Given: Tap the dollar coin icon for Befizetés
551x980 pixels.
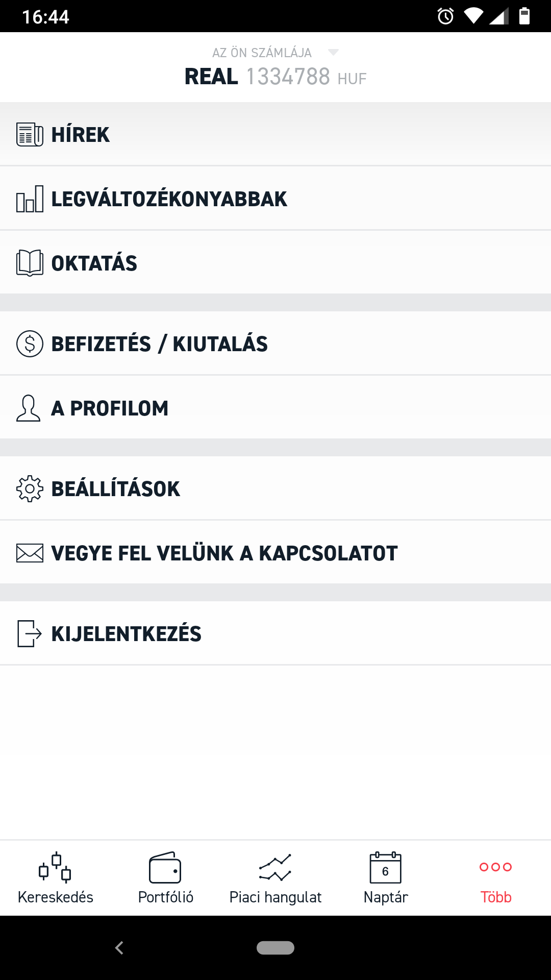Looking at the screenshot, I should [x=30, y=344].
